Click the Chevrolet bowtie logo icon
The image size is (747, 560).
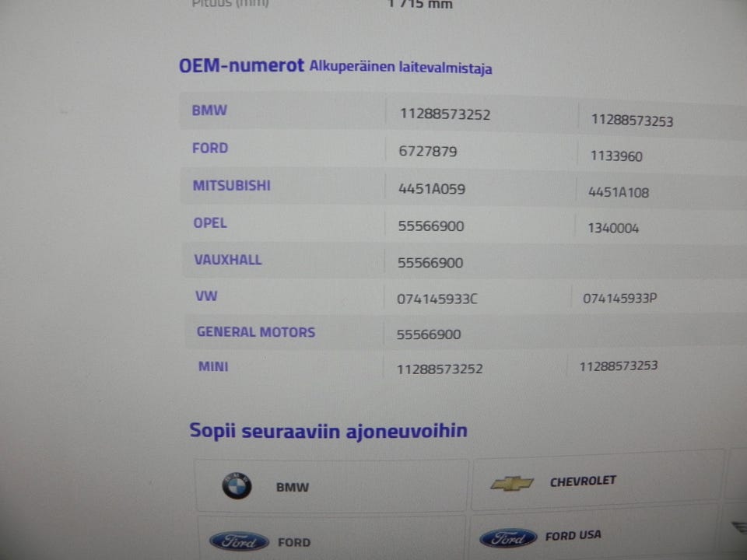point(512,483)
